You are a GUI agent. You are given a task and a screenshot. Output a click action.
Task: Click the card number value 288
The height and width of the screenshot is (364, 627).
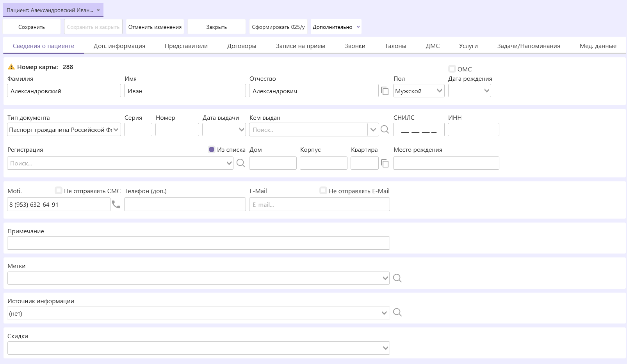pyautogui.click(x=68, y=67)
